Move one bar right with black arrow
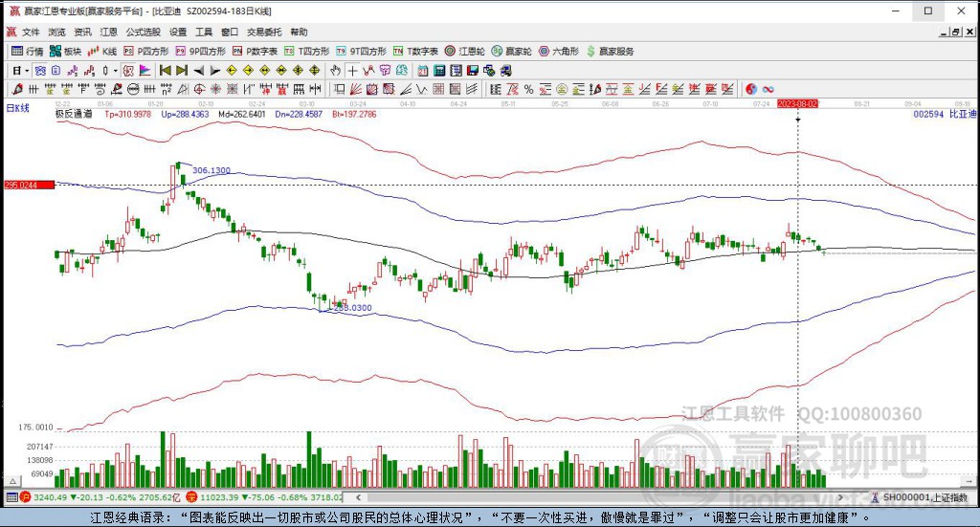 click(215, 71)
